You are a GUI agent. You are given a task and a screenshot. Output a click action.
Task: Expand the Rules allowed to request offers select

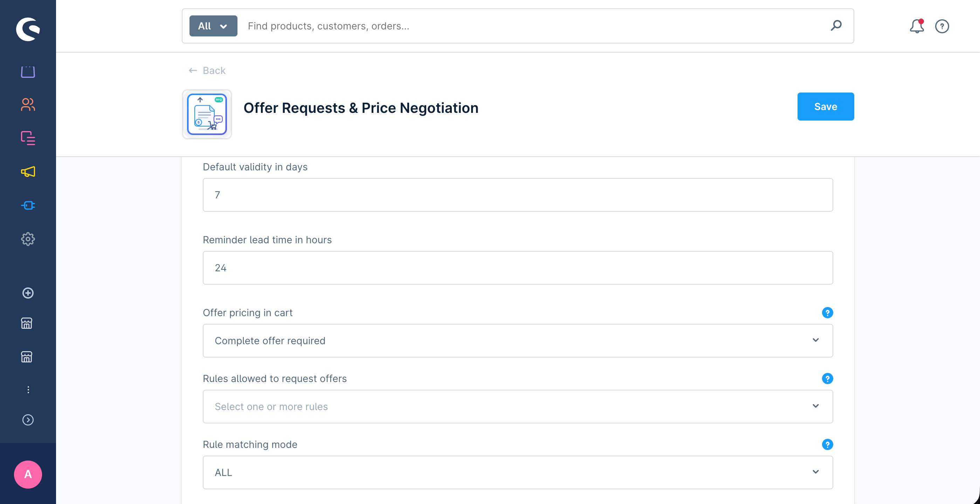coord(517,407)
